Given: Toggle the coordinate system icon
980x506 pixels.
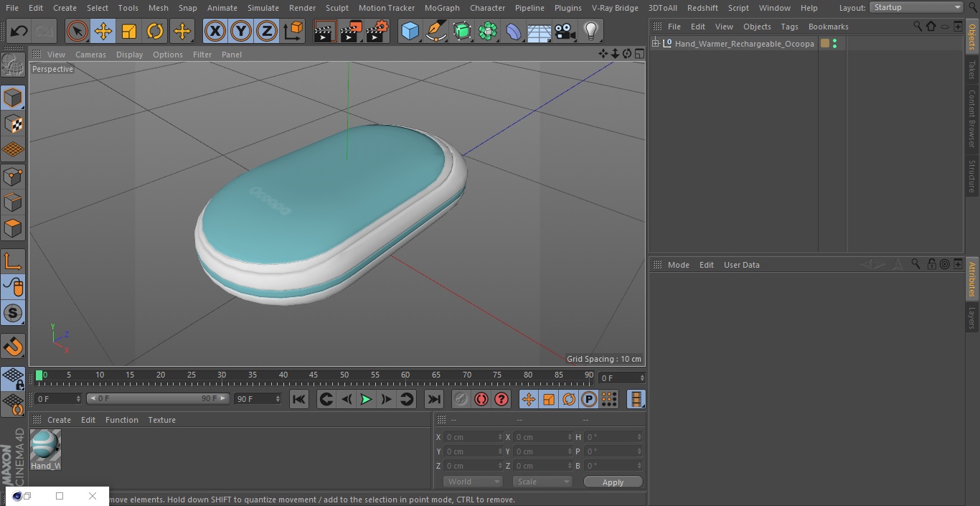Looking at the screenshot, I should (x=293, y=31).
